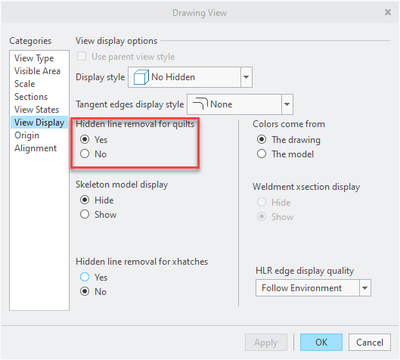Click the Cancel button
This screenshot has width=400, height=360.
click(x=370, y=342)
